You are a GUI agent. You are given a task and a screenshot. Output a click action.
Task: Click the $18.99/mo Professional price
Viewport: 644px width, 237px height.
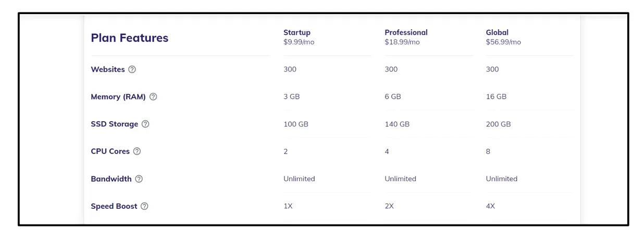402,42
